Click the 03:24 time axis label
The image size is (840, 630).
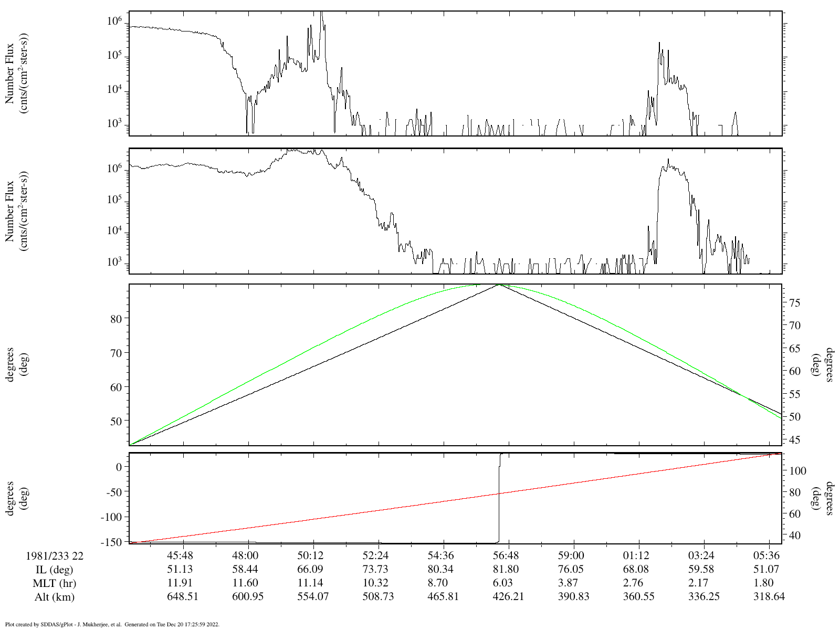click(x=701, y=555)
